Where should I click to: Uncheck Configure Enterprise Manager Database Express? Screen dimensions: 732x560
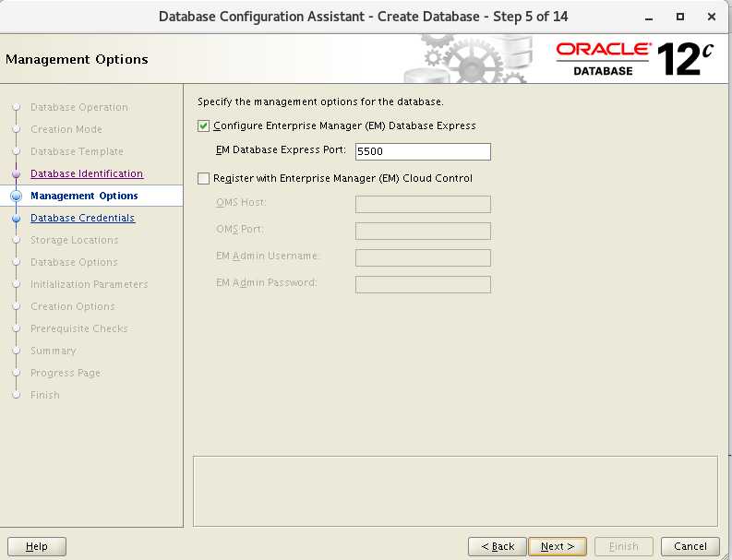click(x=204, y=126)
